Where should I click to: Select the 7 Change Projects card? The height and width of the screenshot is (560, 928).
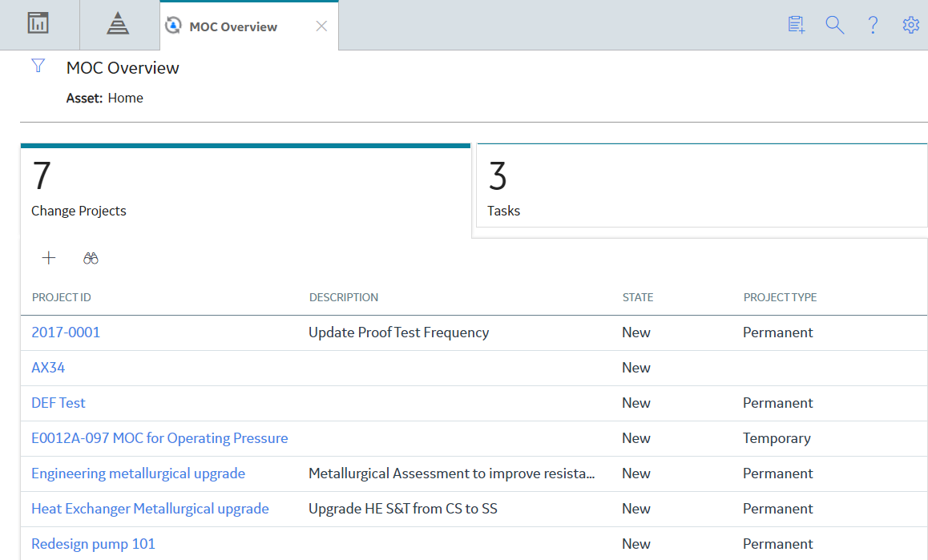point(245,189)
